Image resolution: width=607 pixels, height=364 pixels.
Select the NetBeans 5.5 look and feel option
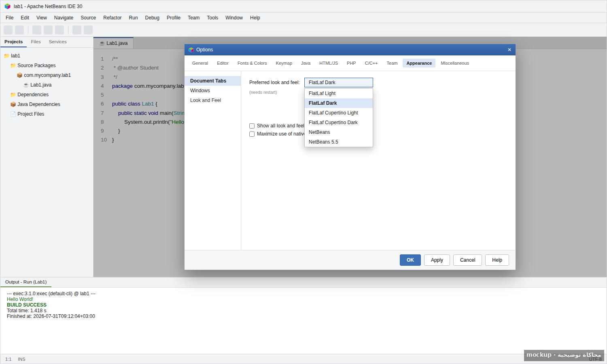(x=339, y=142)
